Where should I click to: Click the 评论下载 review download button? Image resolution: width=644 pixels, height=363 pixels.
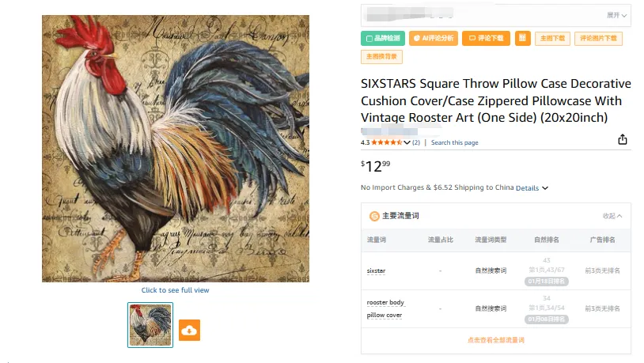[x=486, y=38]
